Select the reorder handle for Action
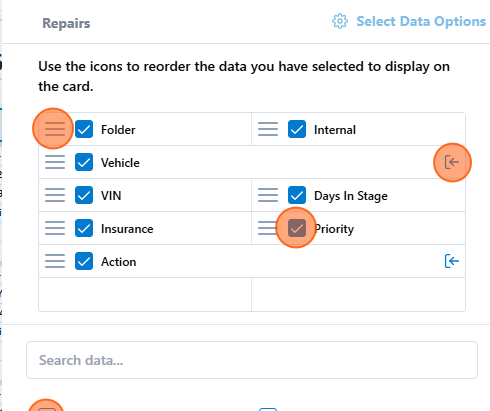Screen dimensions: 490x411 [x=55, y=261]
